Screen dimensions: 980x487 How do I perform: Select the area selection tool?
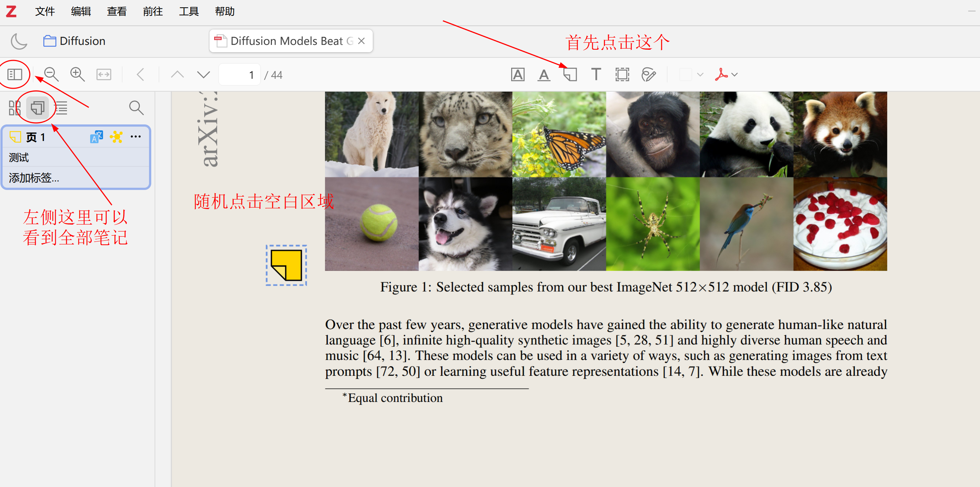622,75
